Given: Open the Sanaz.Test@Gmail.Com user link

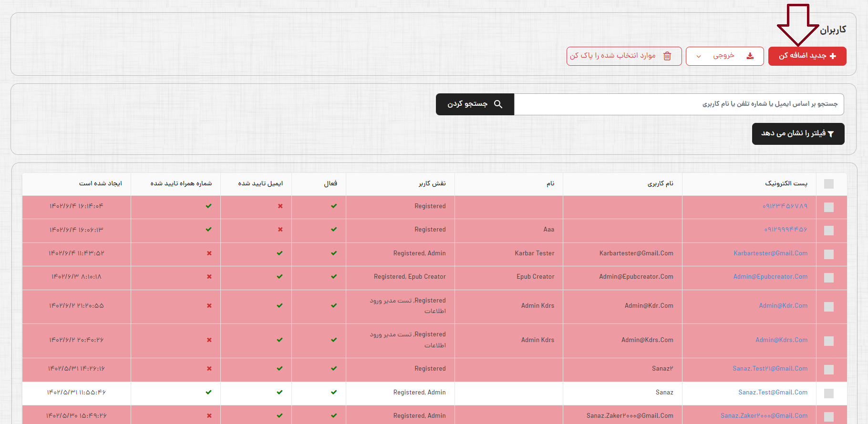Looking at the screenshot, I should pos(773,393).
